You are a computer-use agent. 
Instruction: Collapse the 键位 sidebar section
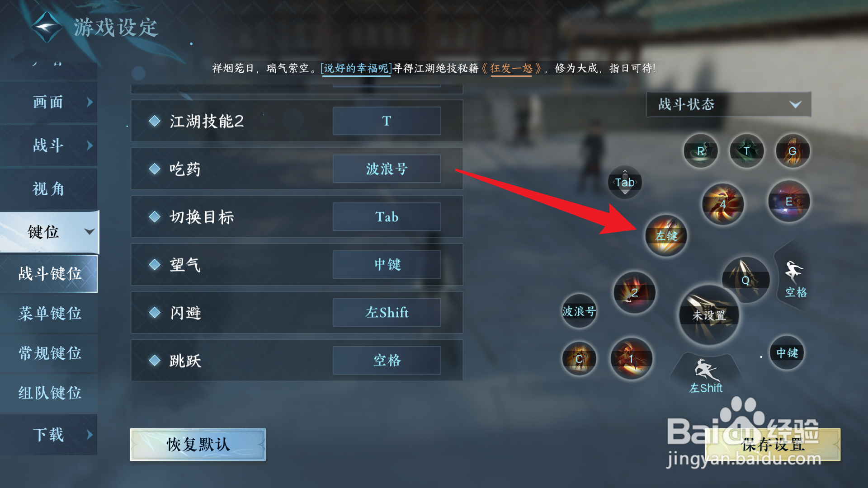pyautogui.click(x=50, y=232)
